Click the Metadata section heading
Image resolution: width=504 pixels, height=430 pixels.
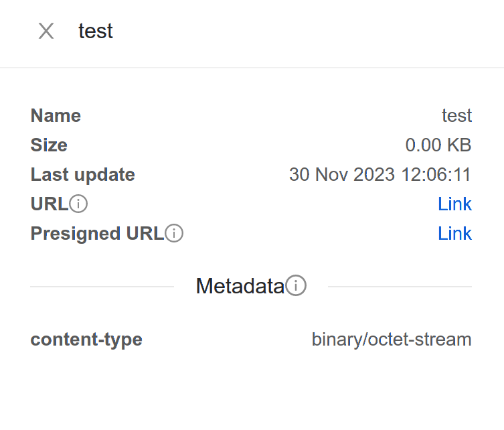point(240,286)
